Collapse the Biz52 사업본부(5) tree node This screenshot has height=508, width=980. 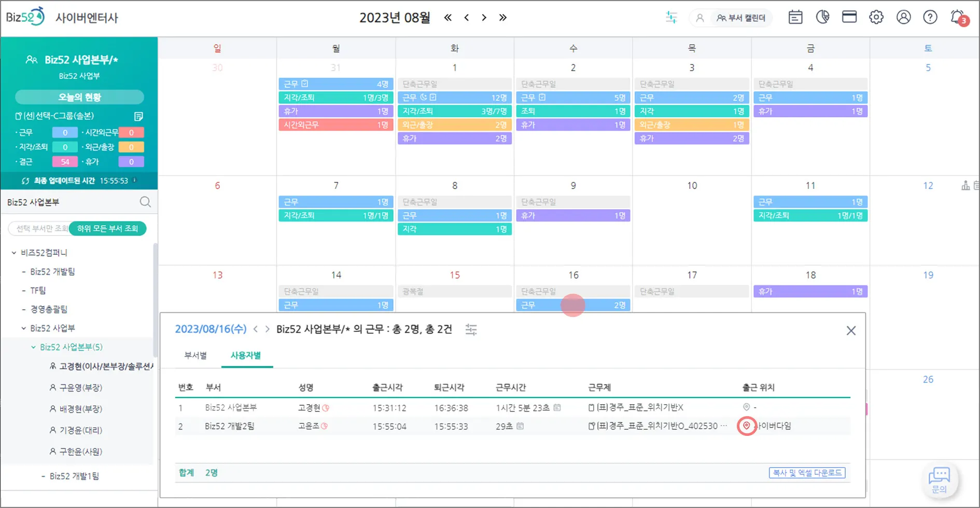(x=33, y=347)
